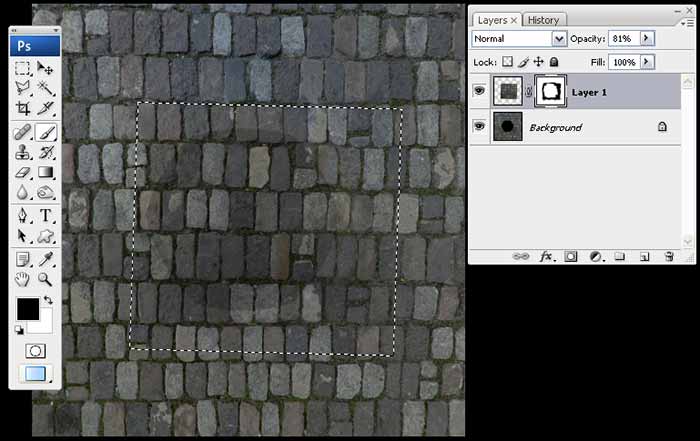
Task: Select the Pen tool
Action: pyautogui.click(x=23, y=216)
